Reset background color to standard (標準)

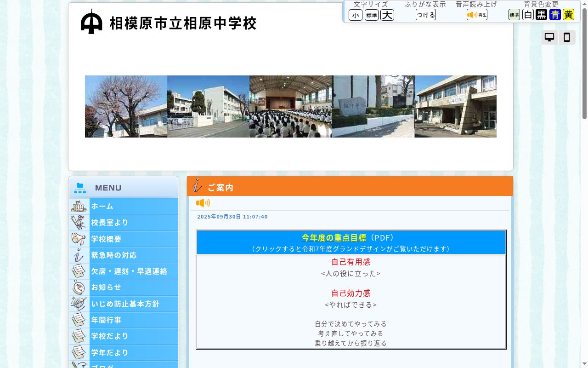[514, 15]
